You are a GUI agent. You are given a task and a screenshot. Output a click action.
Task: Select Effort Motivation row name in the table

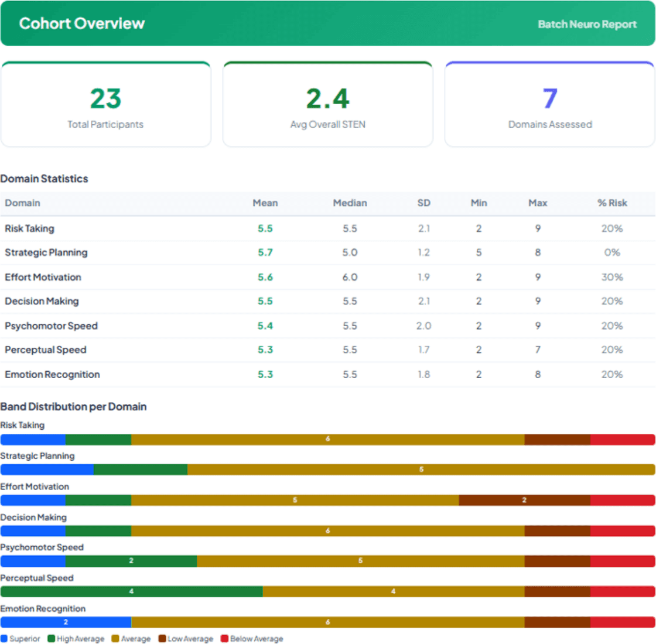click(43, 278)
